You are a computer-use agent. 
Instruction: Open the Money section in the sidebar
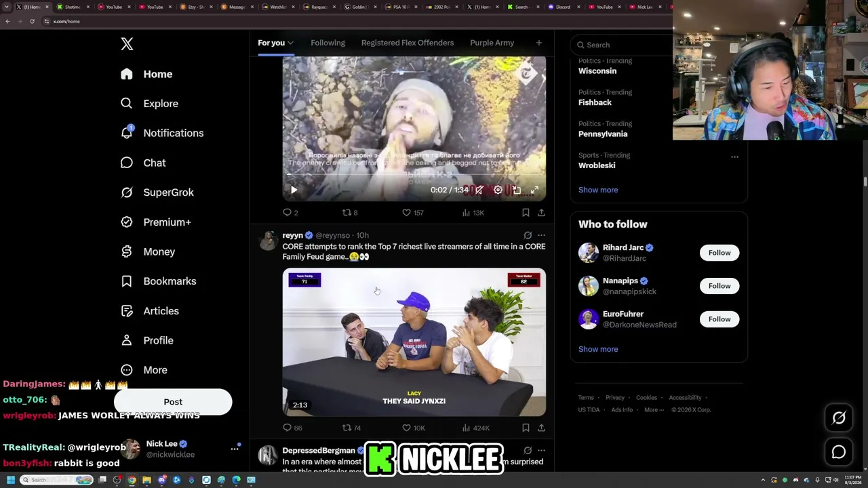148,251
